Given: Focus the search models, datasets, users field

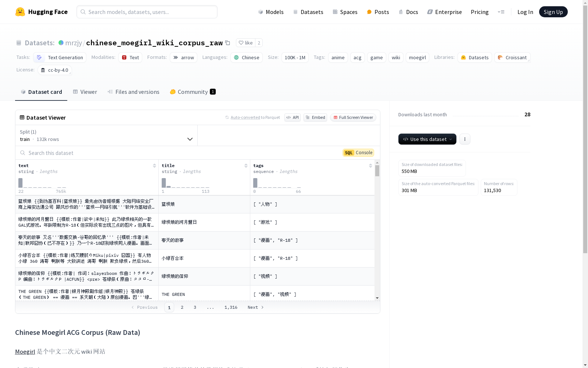Looking at the screenshot, I should click(147, 12).
